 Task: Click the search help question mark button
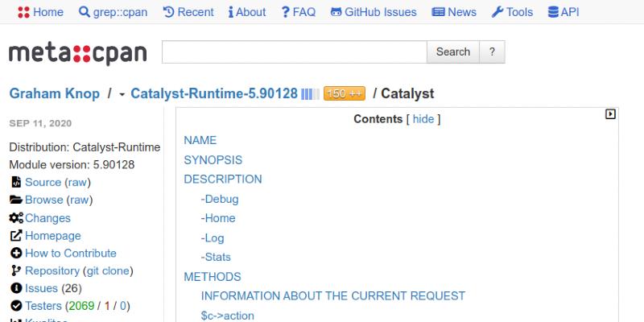point(492,52)
